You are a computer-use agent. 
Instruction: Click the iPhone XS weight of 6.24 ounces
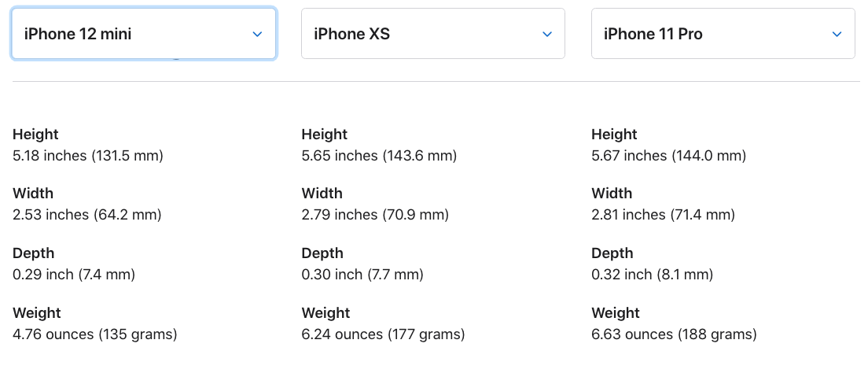(x=383, y=334)
